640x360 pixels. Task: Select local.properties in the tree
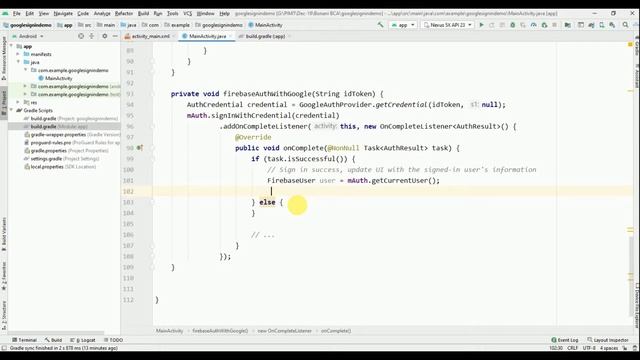click(60, 167)
